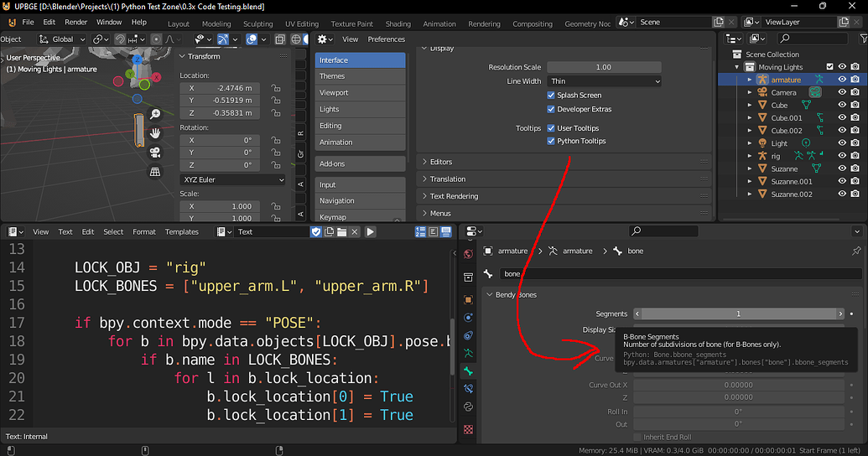Switch perspective/orthographic with the grid icon
868x456 pixels.
point(155,172)
